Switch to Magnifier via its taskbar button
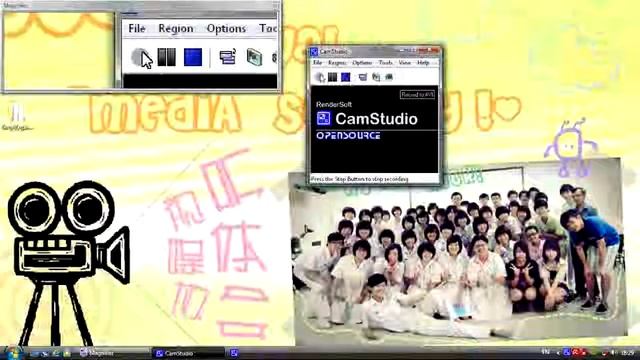The width and height of the screenshot is (640, 360). point(114,353)
